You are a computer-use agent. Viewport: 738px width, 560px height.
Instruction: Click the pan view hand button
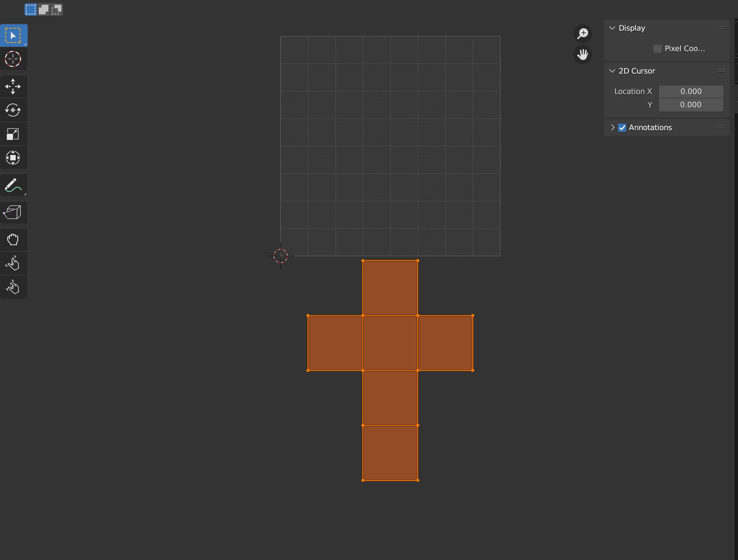pyautogui.click(x=583, y=55)
